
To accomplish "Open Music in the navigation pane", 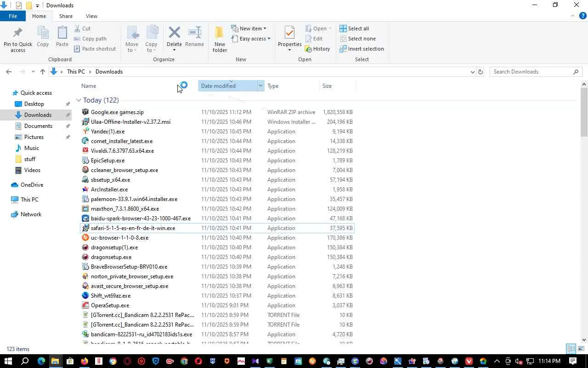I will tap(31, 148).
